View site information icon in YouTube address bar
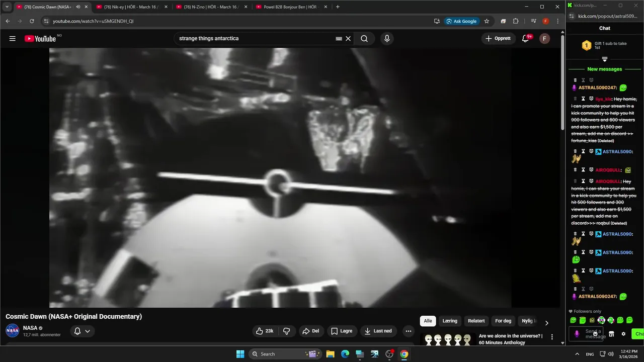 pos(46,21)
